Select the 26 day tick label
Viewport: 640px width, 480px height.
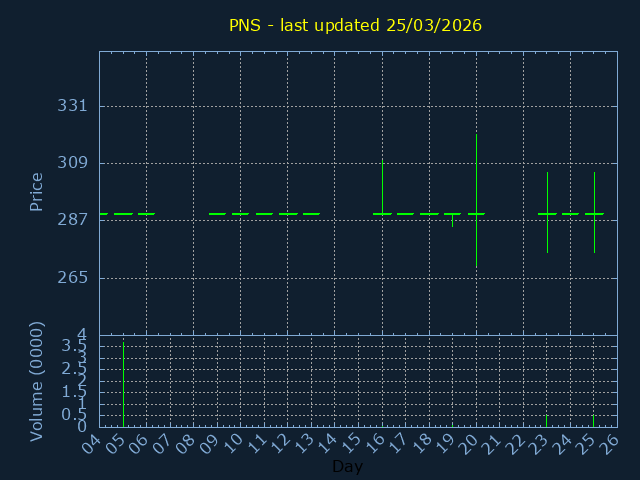click(610, 443)
